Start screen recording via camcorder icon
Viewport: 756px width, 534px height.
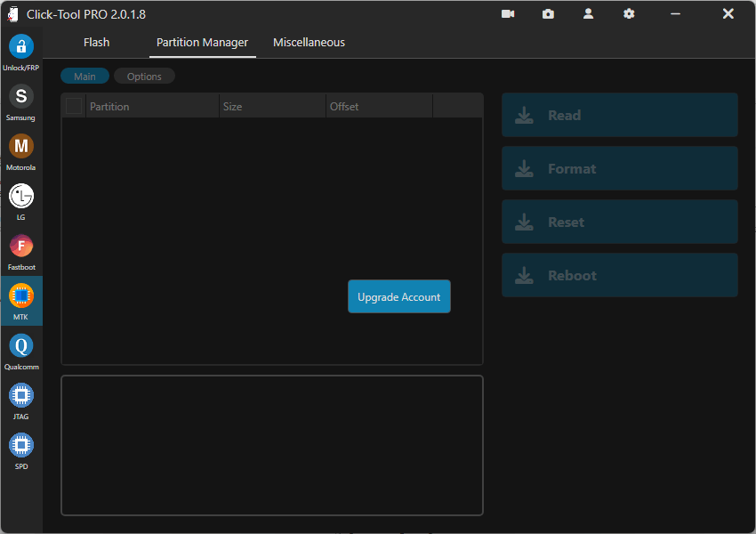pos(508,13)
